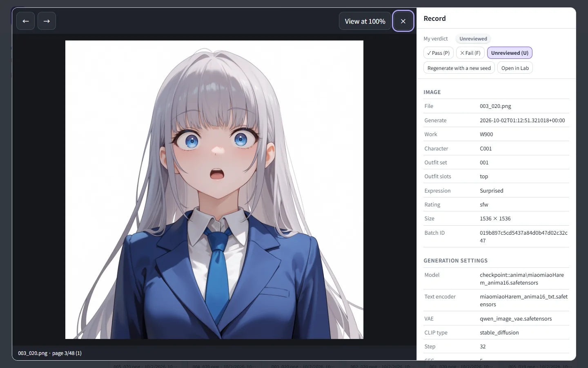Mark the image as Pass (P)
588x368 pixels.
click(439, 53)
